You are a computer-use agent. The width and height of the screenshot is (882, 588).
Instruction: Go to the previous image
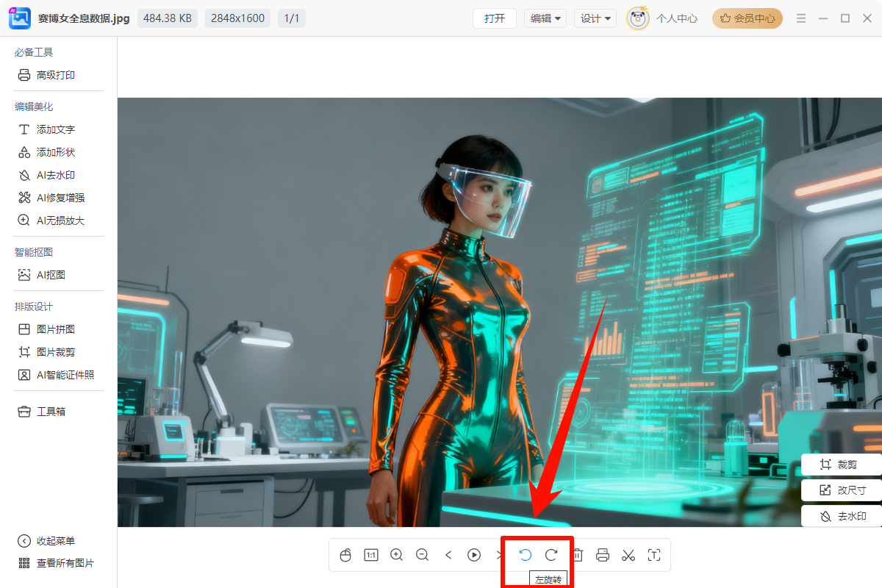(x=448, y=555)
